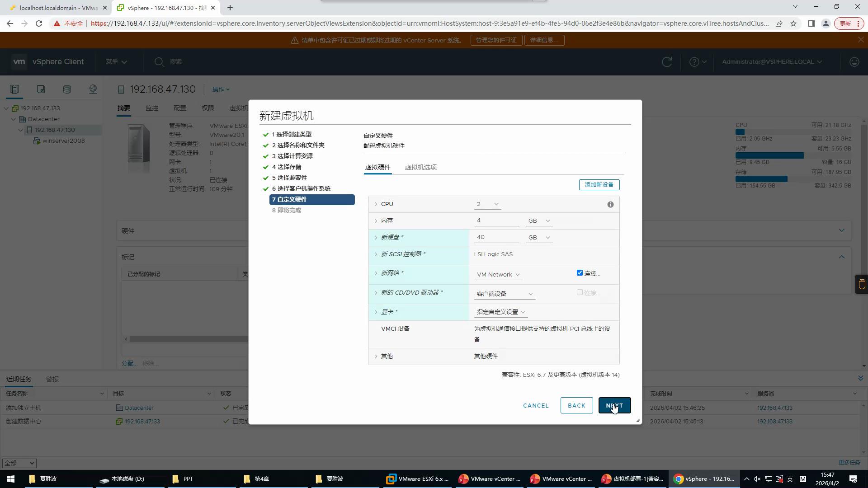The image size is (868, 488).
Task: Toggle CD/DVD drive connect checkbox
Action: click(x=580, y=292)
